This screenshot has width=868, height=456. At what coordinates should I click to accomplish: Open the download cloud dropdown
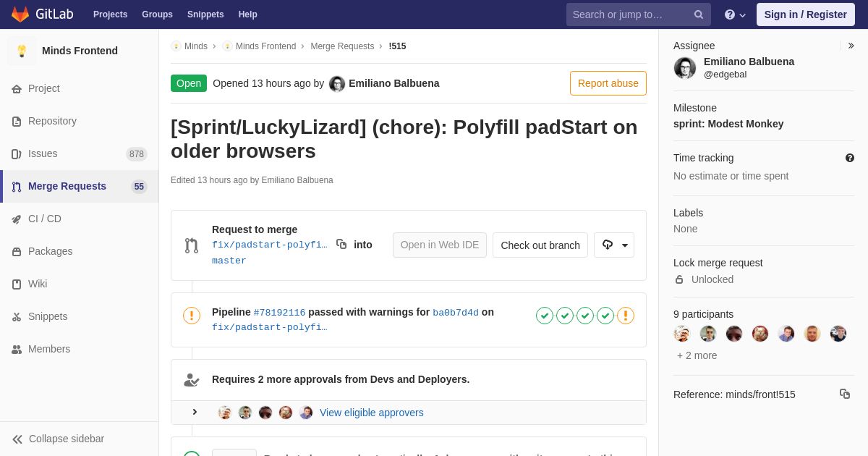[614, 245]
